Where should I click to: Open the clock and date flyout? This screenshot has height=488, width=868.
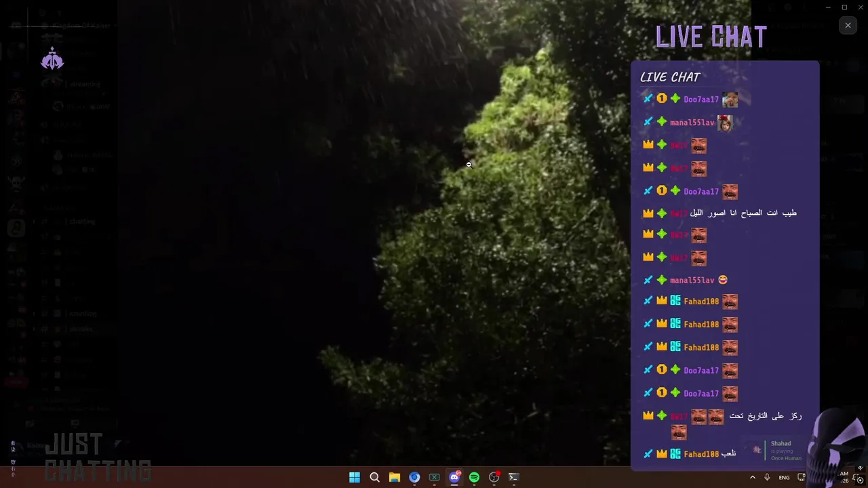pos(844,477)
